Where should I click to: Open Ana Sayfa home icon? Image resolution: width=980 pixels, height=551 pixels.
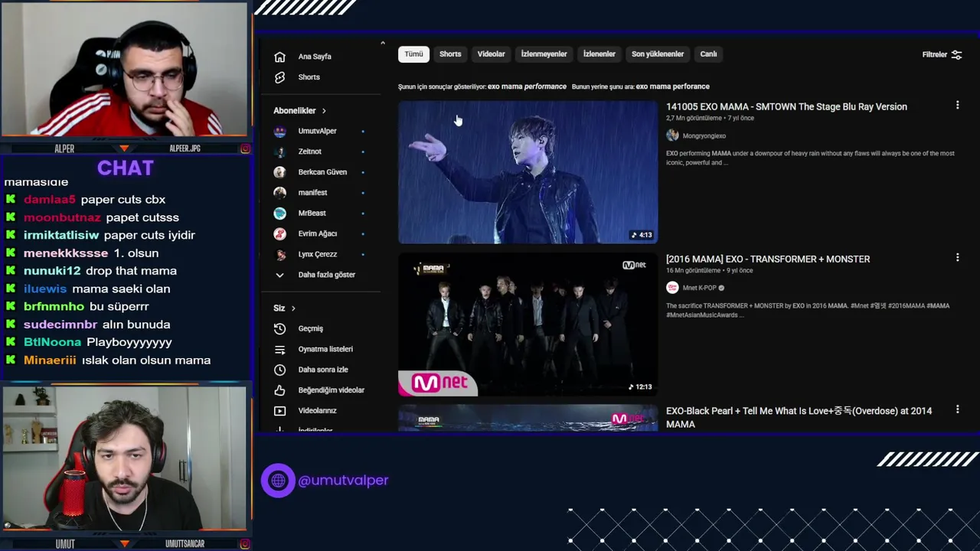(279, 57)
